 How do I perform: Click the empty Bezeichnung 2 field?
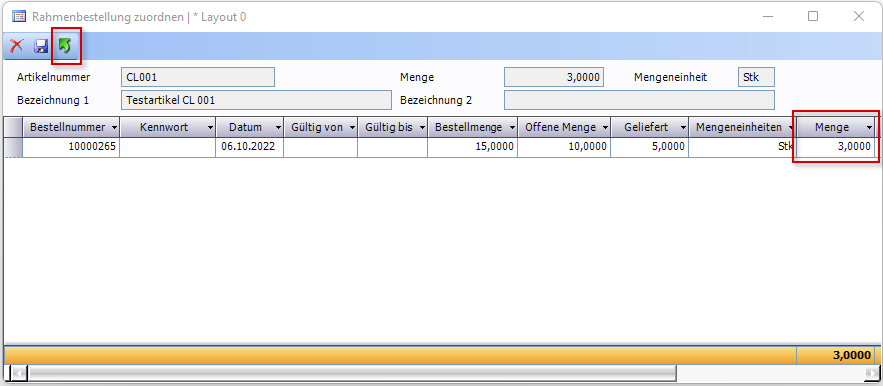(x=639, y=100)
